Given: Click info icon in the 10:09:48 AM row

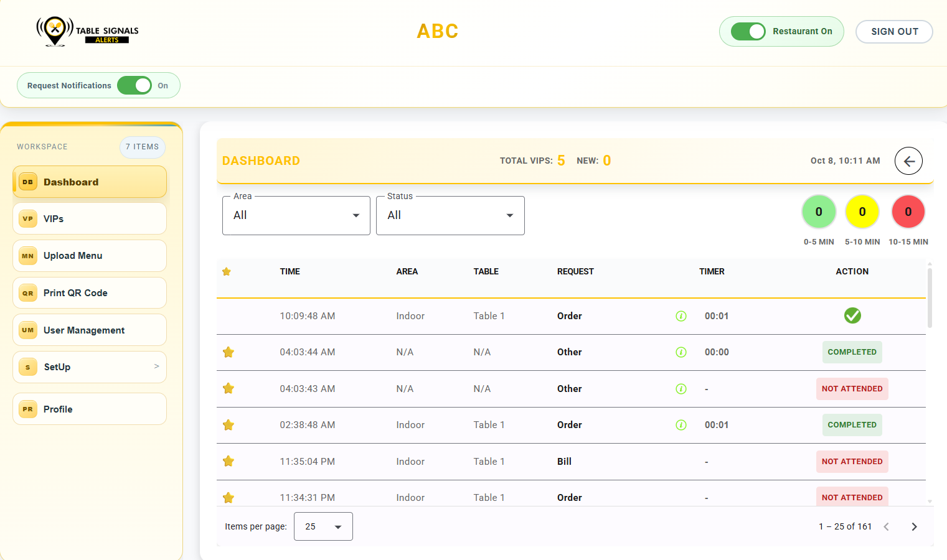Looking at the screenshot, I should tap(681, 316).
